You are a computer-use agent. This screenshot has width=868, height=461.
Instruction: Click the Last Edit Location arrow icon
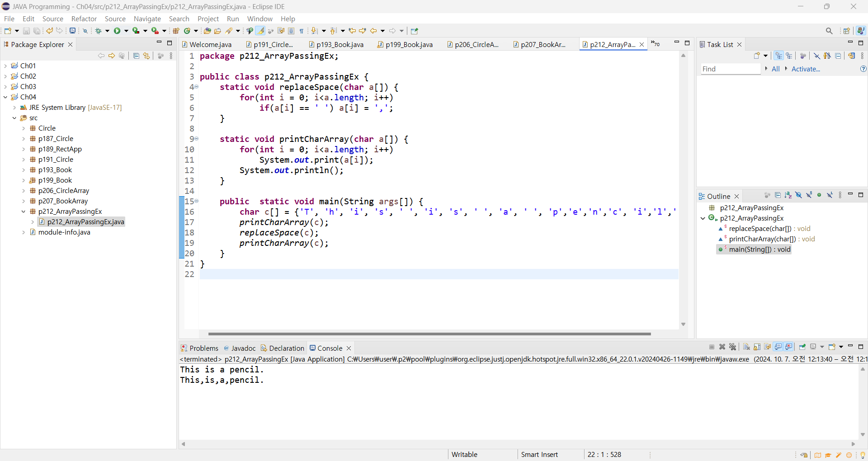click(x=352, y=31)
